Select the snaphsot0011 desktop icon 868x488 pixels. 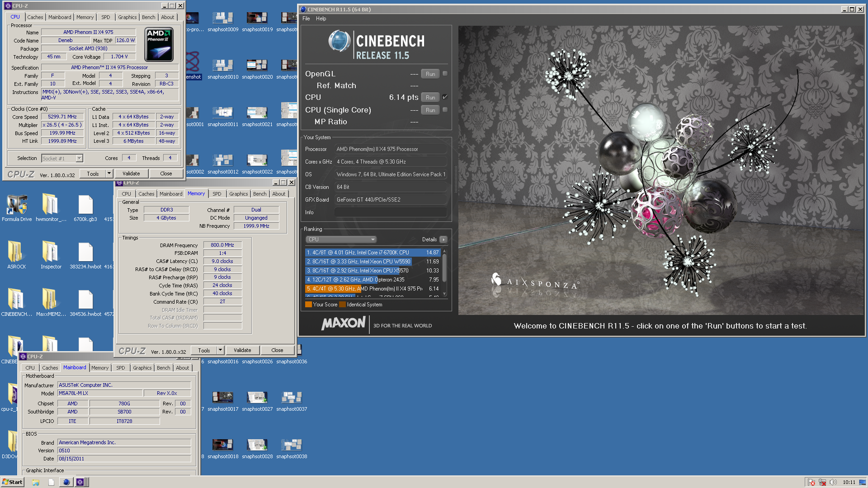pyautogui.click(x=223, y=117)
